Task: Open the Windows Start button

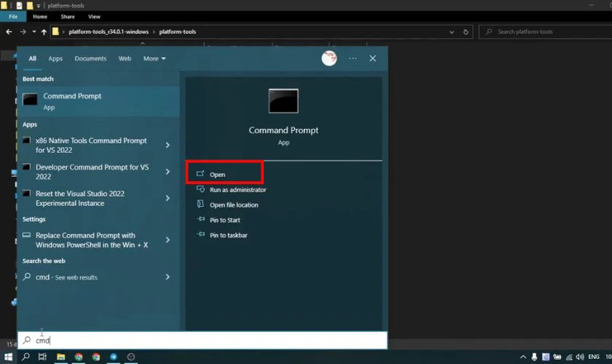Action: (8, 357)
